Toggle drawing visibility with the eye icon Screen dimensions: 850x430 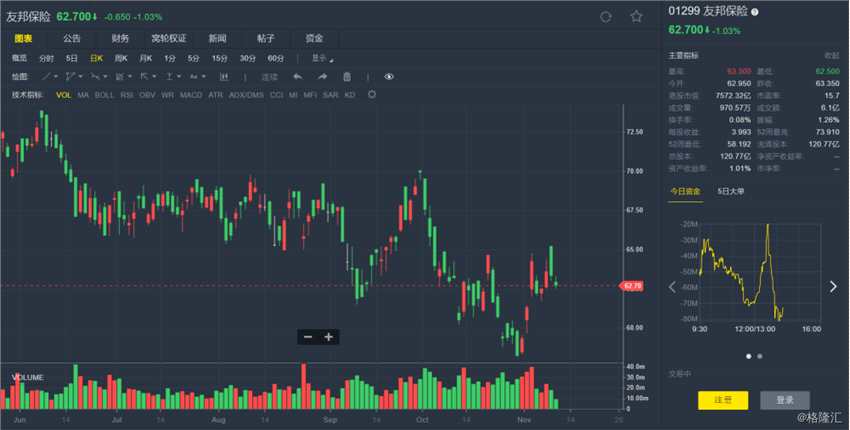[389, 76]
